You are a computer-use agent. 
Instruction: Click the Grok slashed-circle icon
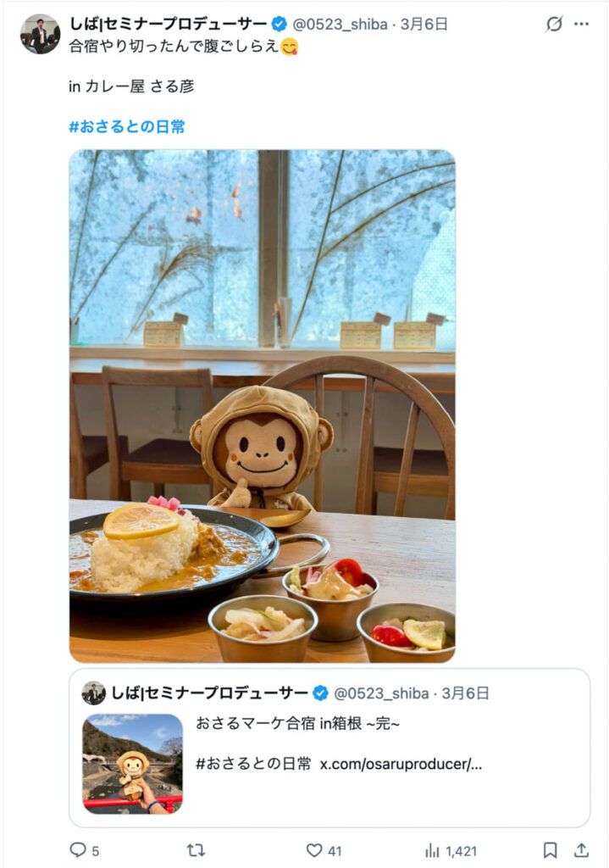click(554, 24)
